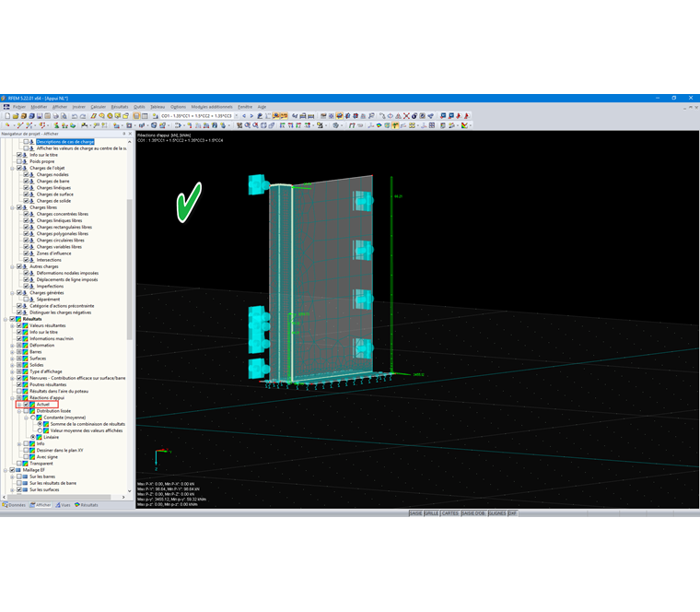Click the navigator vertical scrollbar thumb

pyautogui.click(x=130, y=269)
